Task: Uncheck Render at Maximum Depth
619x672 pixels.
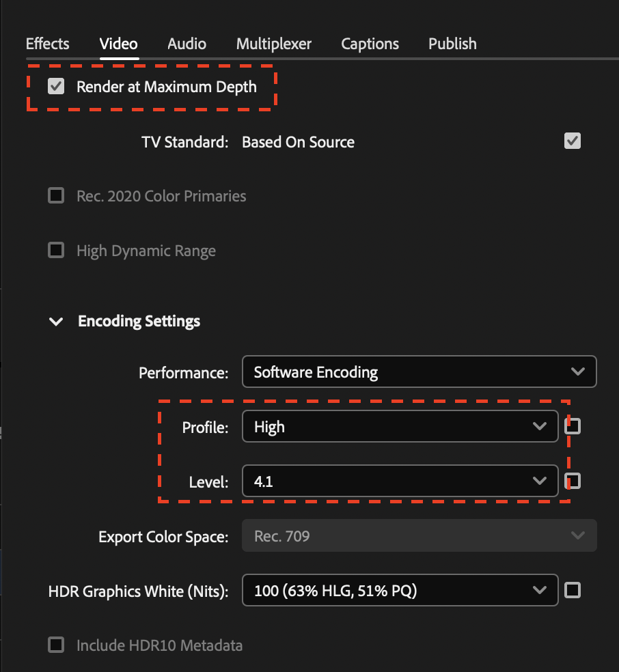Action: (x=56, y=87)
